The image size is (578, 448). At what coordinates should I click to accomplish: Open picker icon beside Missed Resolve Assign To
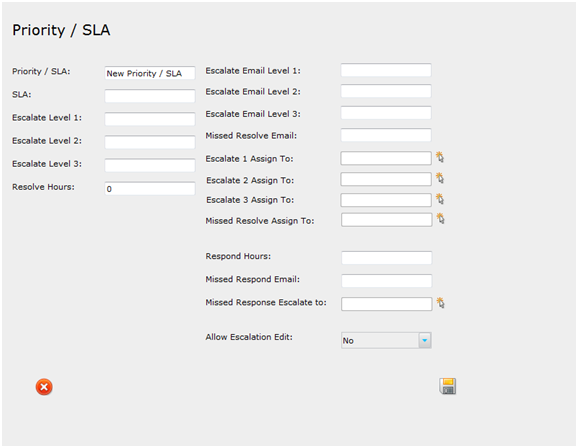(441, 218)
